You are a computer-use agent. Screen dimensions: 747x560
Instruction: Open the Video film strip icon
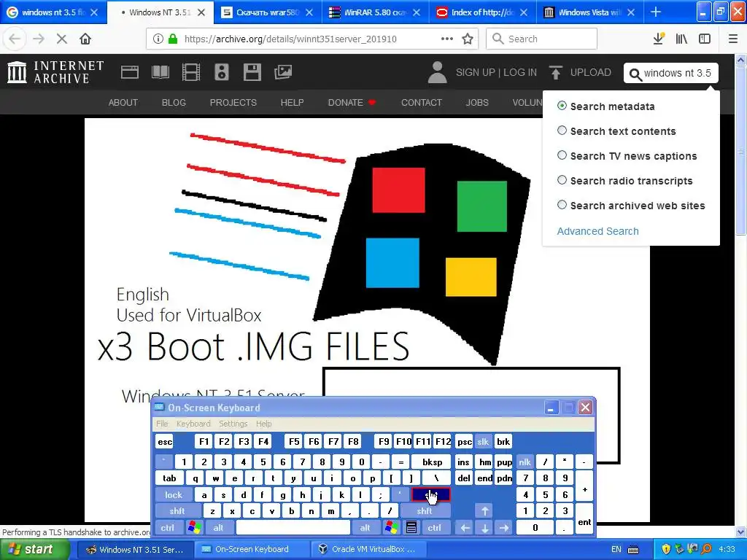click(x=191, y=72)
